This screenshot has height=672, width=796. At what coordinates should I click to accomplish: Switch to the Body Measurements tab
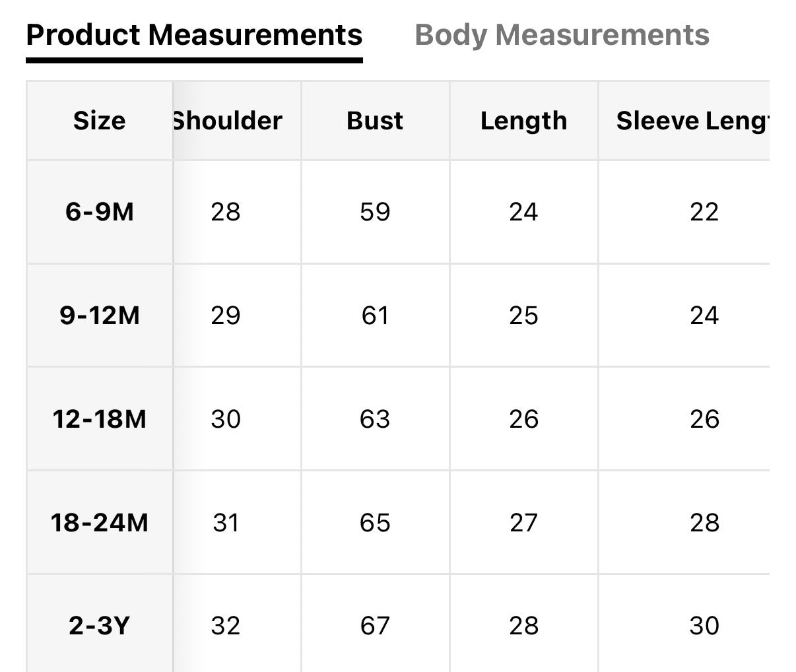pos(562,35)
